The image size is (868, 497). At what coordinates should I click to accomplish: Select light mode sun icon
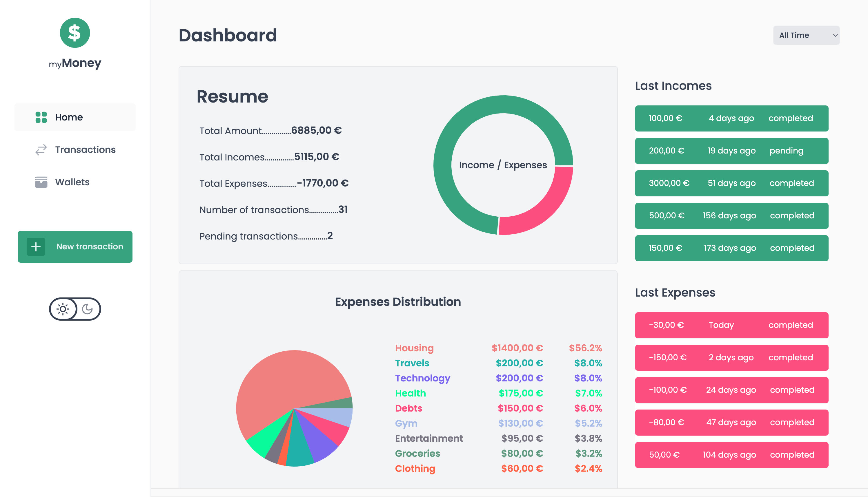tap(63, 309)
